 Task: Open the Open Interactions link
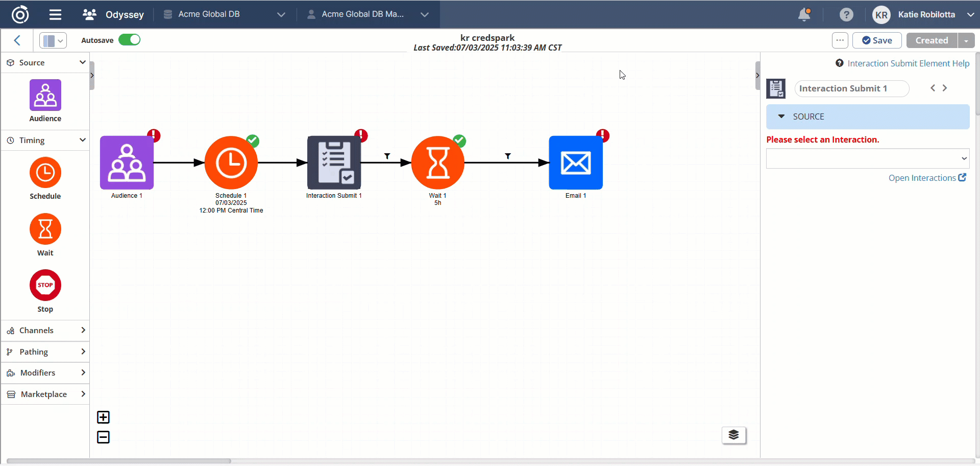click(927, 178)
